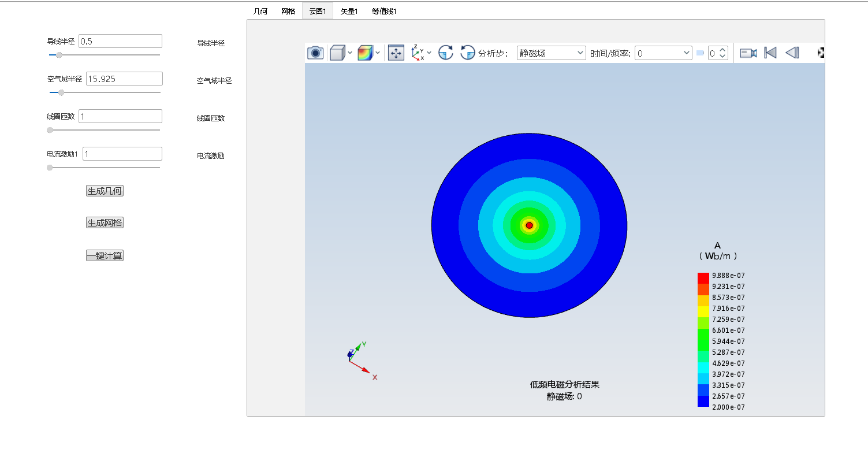
Task: Open the 分析步 静磁场 dropdown
Action: pos(552,53)
